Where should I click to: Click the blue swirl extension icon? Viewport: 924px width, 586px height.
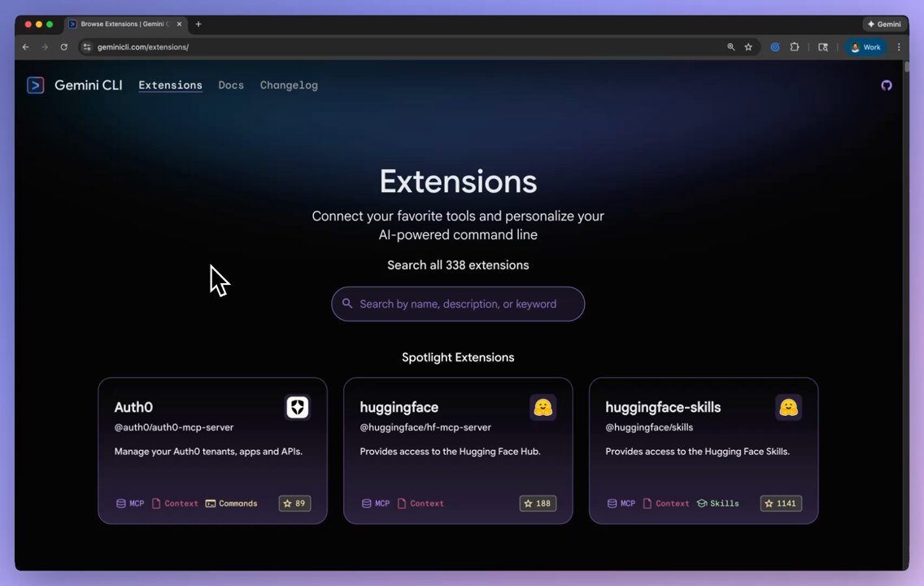tap(775, 47)
